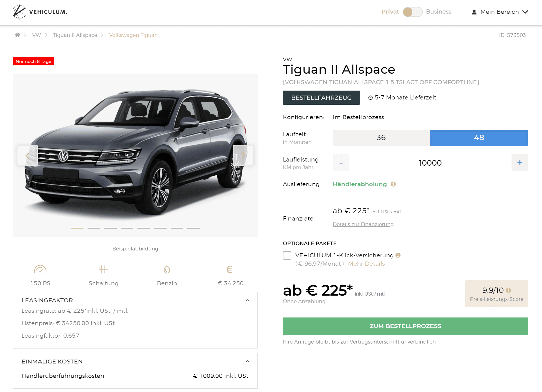
Task: Open the VW breadcrumb item
Action: [x=37, y=35]
